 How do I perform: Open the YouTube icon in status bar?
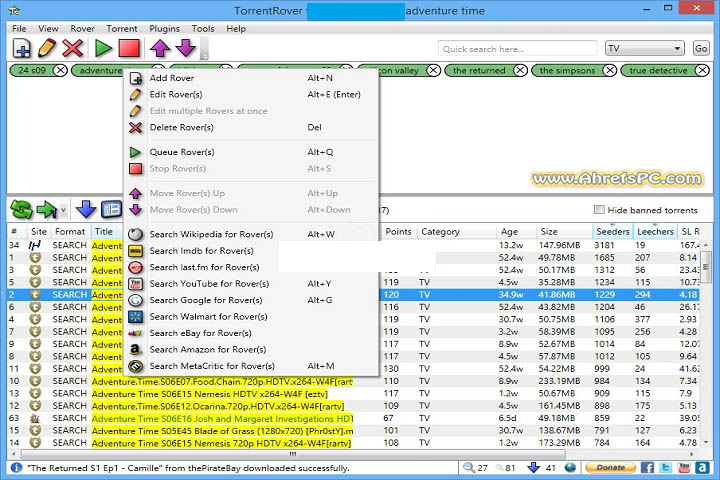click(x=684, y=468)
